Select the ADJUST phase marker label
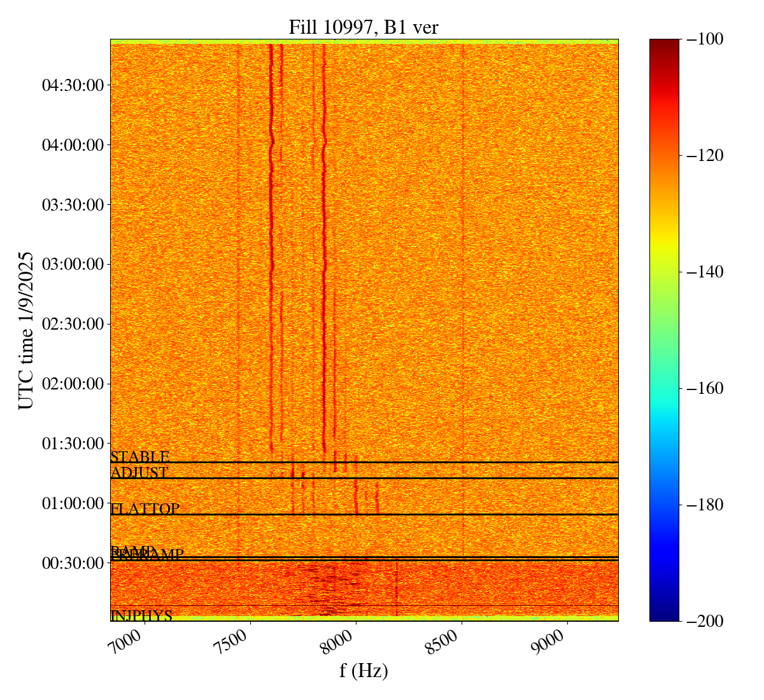The image size is (764, 700). pyautogui.click(x=139, y=473)
